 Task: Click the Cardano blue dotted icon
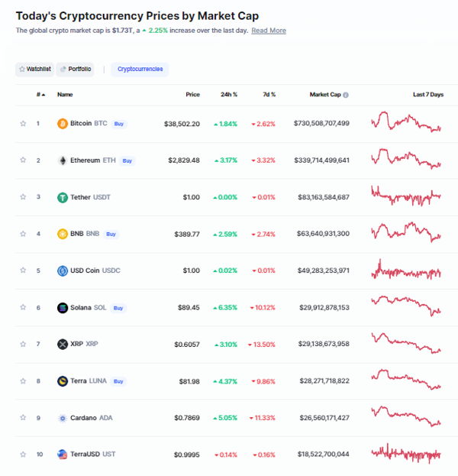coord(63,419)
